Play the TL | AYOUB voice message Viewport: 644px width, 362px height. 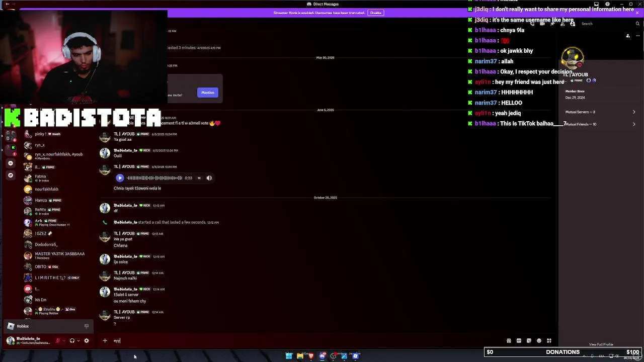(x=120, y=178)
